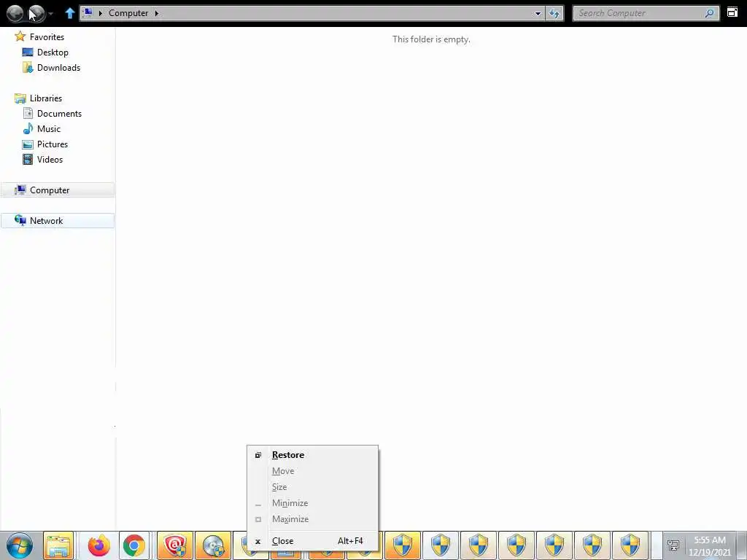This screenshot has width=747, height=560.
Task: Refresh the Computer folder view
Action: pyautogui.click(x=554, y=13)
